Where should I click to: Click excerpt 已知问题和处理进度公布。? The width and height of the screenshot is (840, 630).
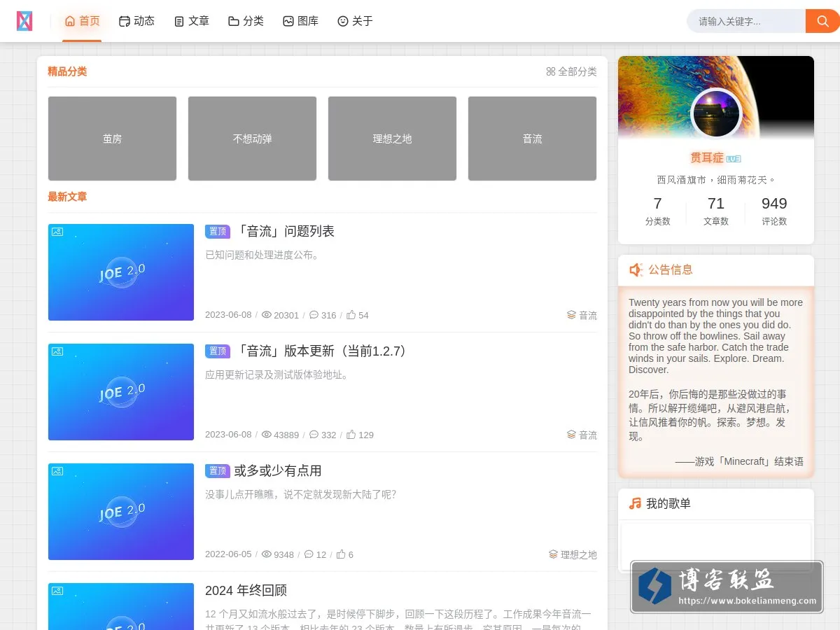(x=263, y=255)
